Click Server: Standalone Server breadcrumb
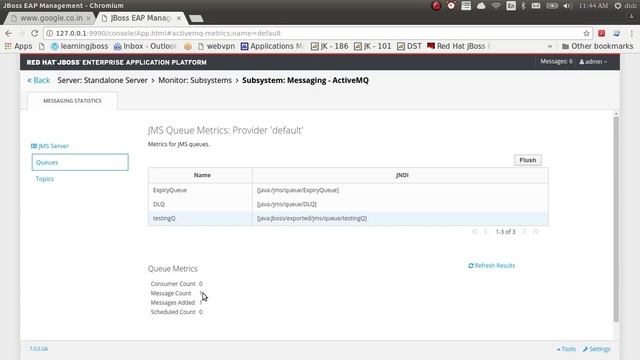 pos(102,80)
